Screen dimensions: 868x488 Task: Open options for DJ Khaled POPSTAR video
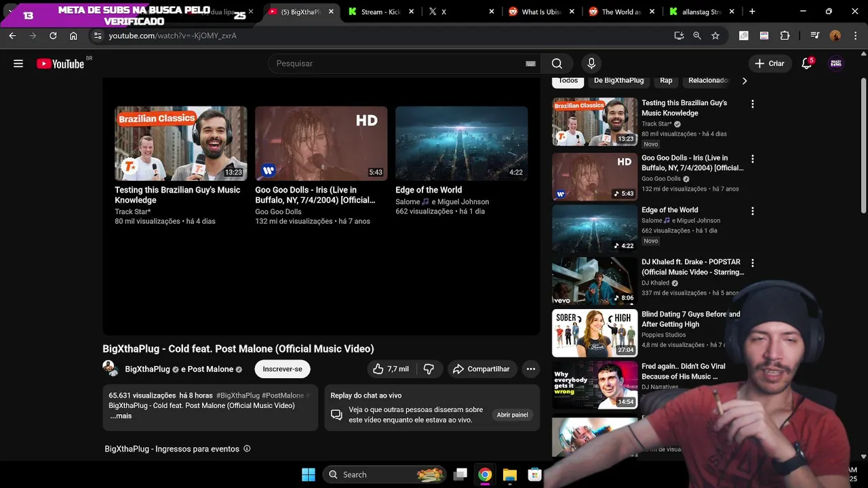point(752,263)
